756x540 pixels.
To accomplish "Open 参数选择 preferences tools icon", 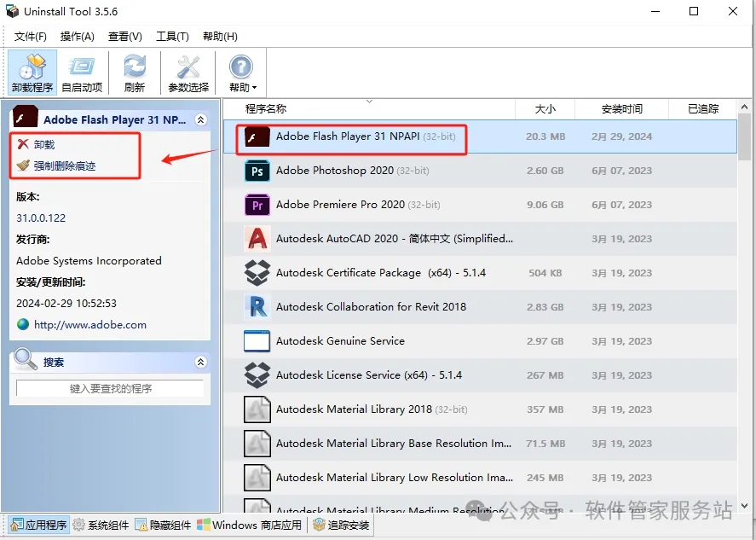I will pyautogui.click(x=188, y=73).
